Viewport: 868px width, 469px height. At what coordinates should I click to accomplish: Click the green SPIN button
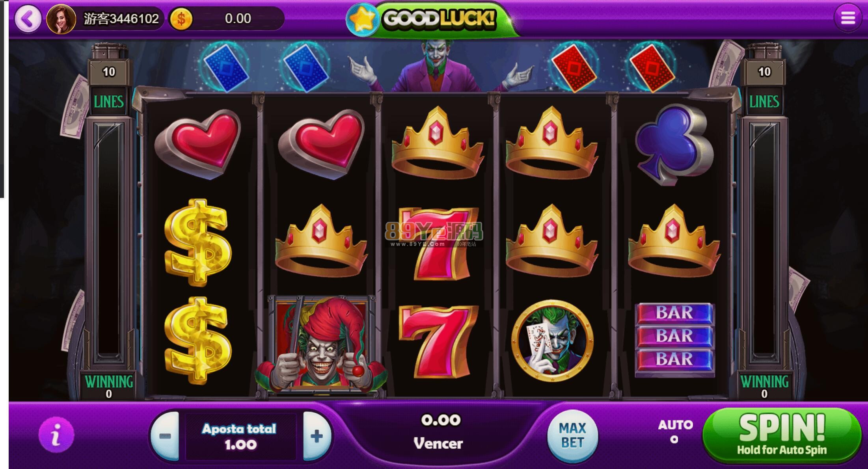782,435
